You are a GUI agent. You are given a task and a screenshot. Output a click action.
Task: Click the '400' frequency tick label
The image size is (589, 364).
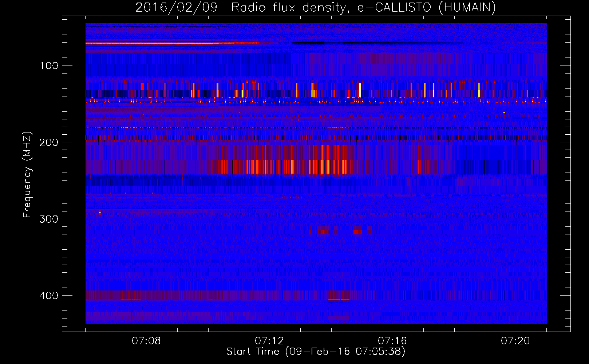tap(49, 296)
